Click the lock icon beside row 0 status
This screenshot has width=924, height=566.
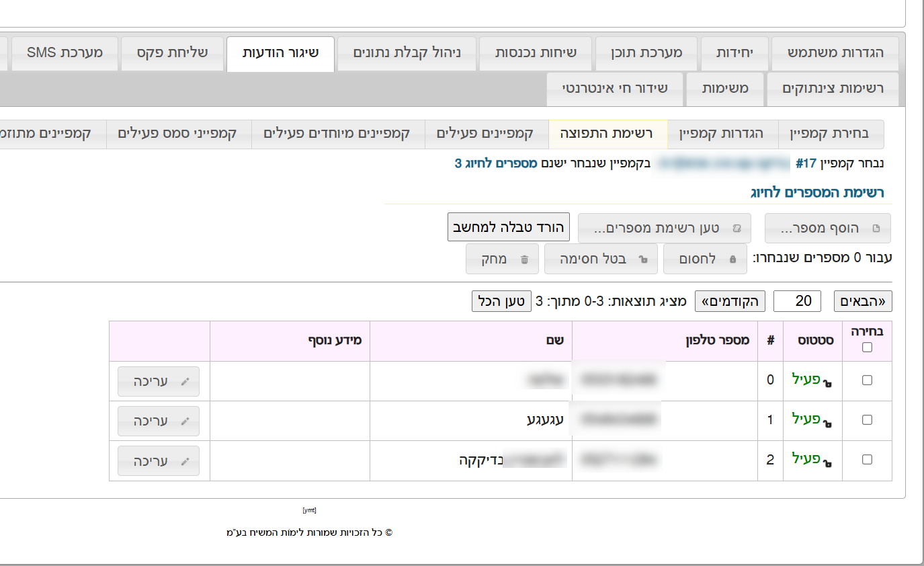coord(828,383)
